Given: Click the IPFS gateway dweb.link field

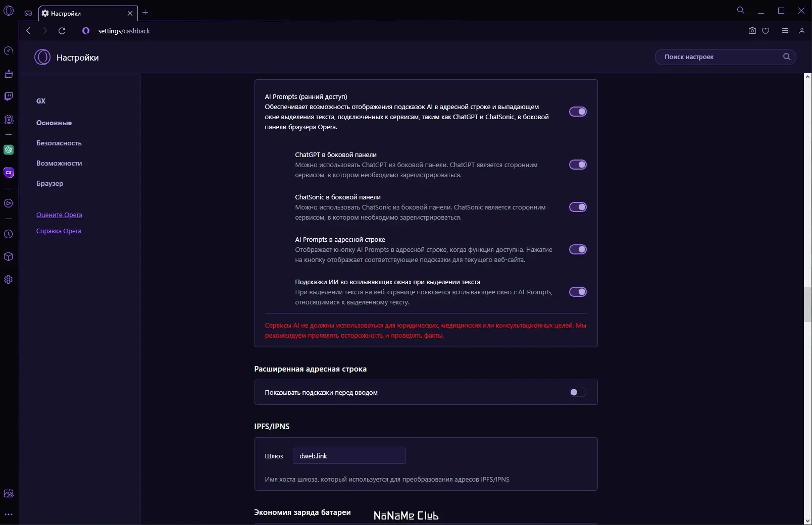Looking at the screenshot, I should pyautogui.click(x=349, y=456).
